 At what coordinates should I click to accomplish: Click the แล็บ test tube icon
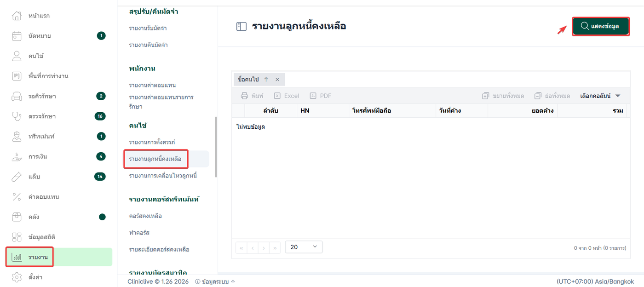click(x=17, y=177)
